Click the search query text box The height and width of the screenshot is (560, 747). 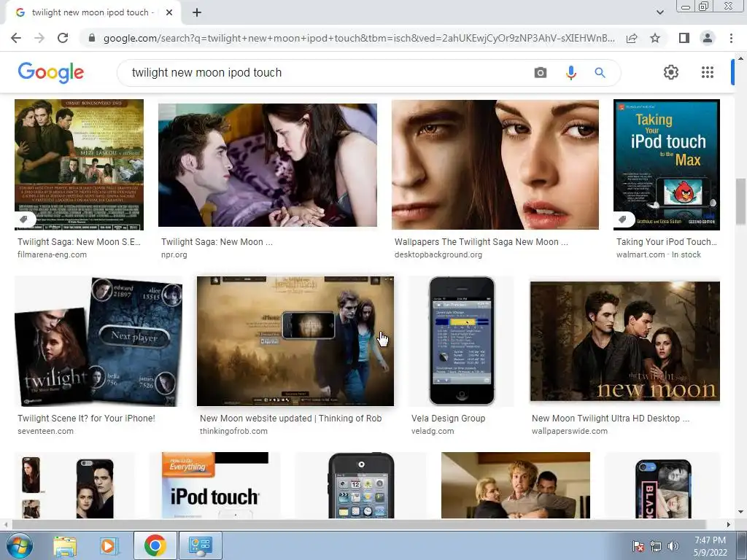coord(324,72)
